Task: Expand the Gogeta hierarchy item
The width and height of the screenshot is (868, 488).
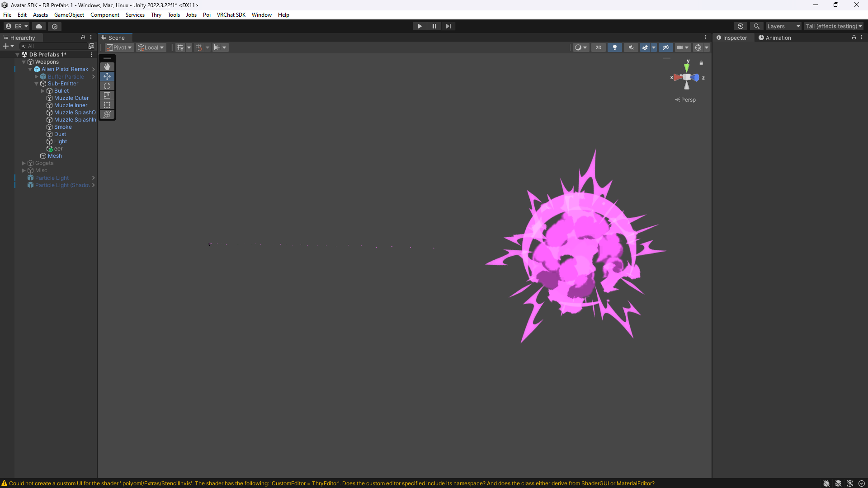Action: [x=24, y=163]
